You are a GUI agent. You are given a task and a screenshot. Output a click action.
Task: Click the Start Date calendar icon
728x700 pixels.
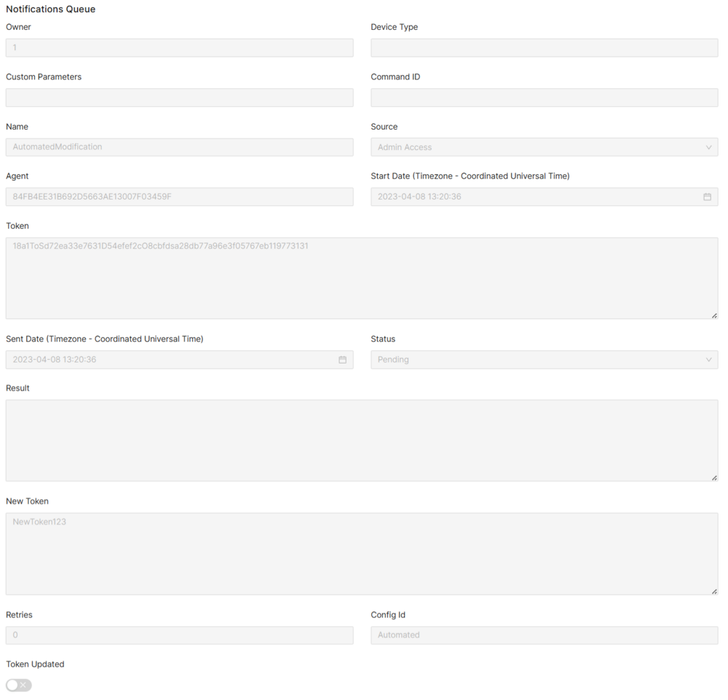(707, 197)
